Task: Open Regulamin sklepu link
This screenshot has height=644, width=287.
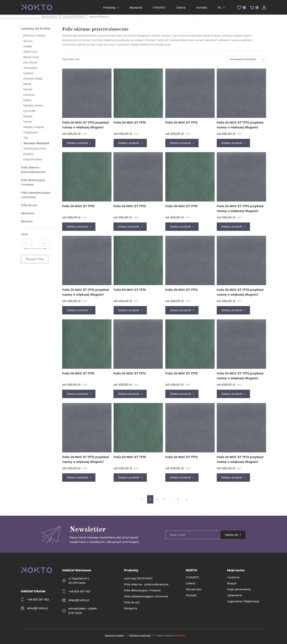Action: point(114,636)
